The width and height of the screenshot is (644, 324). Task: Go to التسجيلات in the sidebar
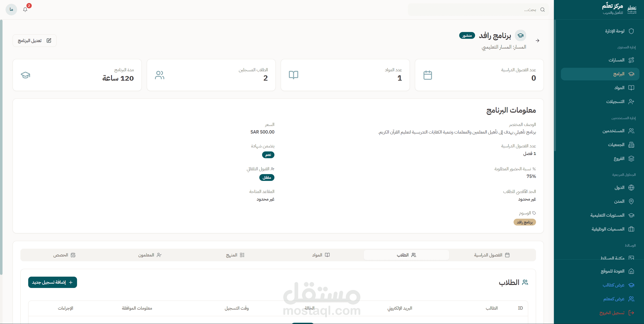pos(615,102)
